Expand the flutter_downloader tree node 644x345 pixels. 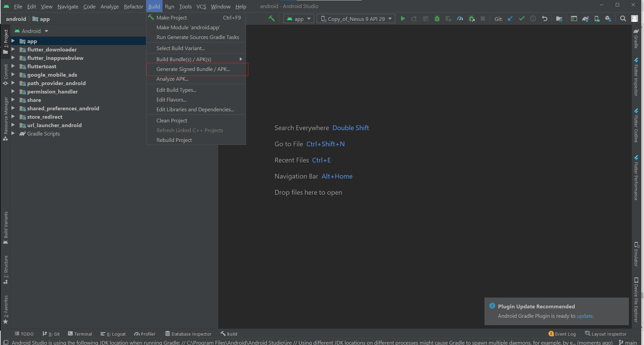[13, 49]
